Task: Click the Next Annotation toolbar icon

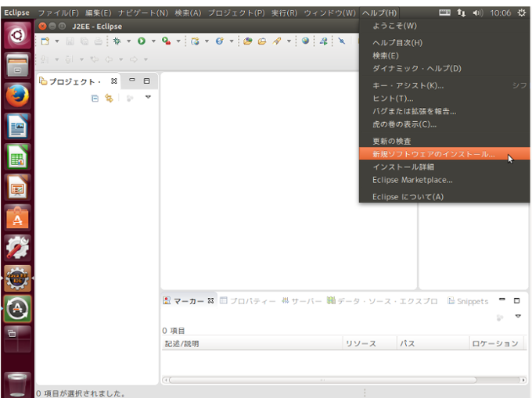Action: pyautogui.click(x=45, y=59)
